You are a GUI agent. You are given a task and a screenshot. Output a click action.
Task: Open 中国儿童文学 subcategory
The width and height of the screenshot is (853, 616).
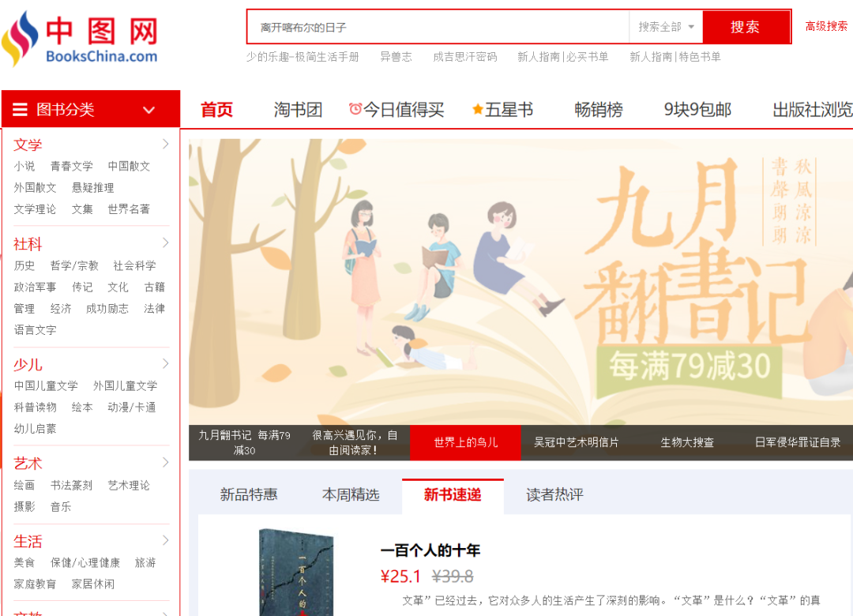[46, 386]
